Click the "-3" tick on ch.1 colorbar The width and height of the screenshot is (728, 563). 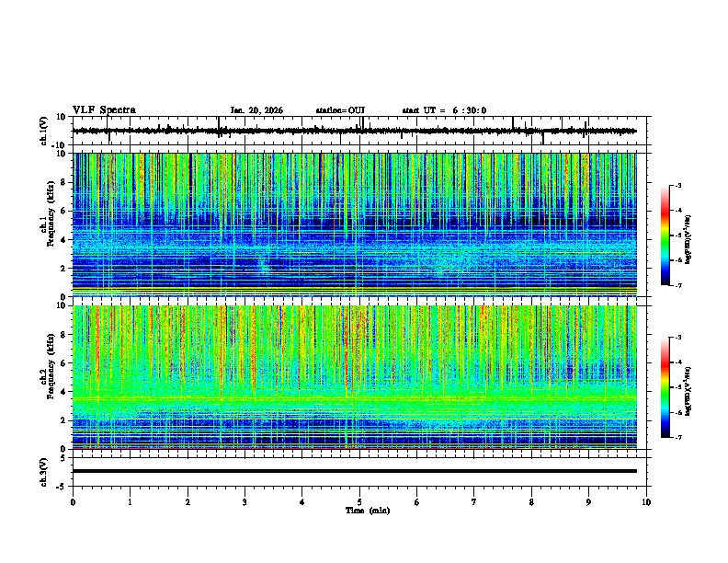tap(678, 186)
